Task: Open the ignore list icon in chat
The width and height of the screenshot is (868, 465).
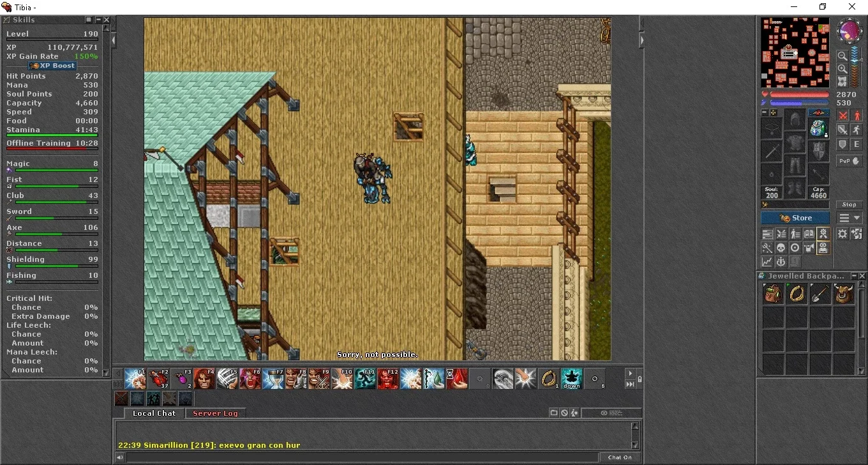Action: tap(564, 413)
